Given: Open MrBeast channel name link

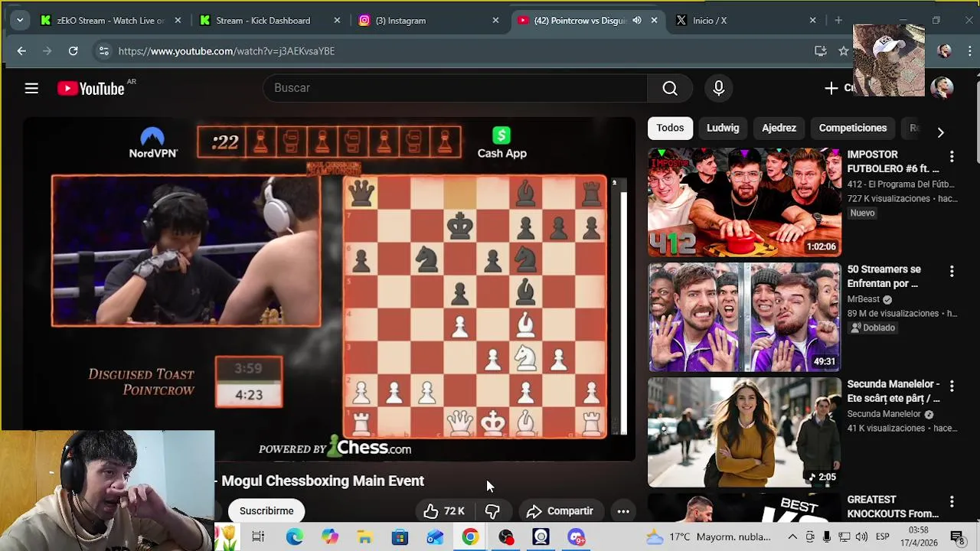Looking at the screenshot, I should pos(863,299).
